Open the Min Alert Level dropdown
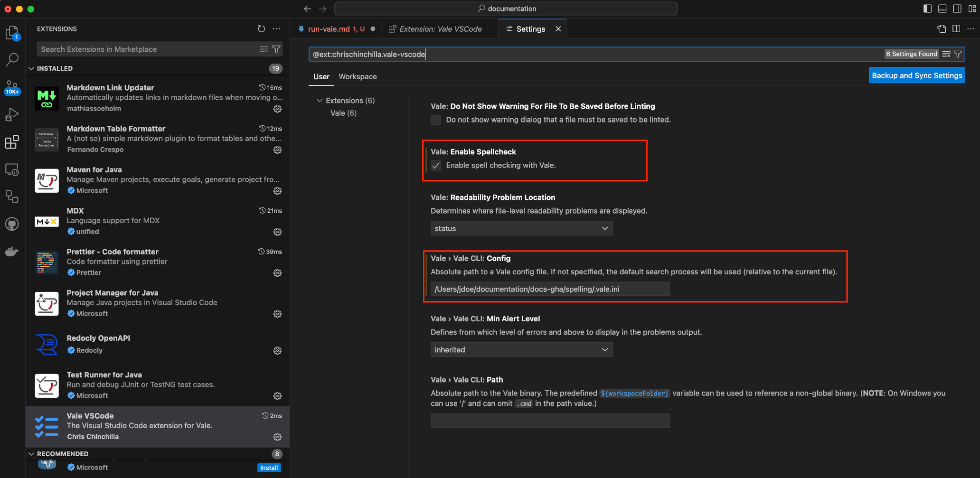Viewport: 980px width, 478px height. (x=521, y=349)
